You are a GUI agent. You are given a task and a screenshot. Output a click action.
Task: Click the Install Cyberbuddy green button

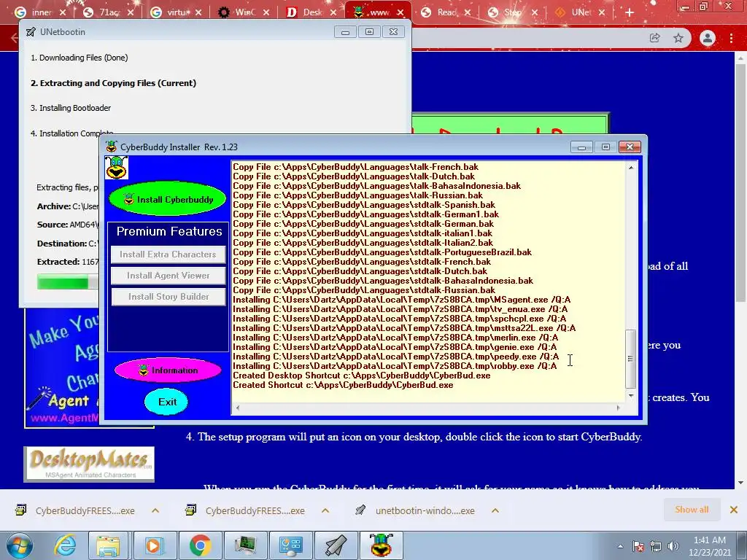point(167,199)
